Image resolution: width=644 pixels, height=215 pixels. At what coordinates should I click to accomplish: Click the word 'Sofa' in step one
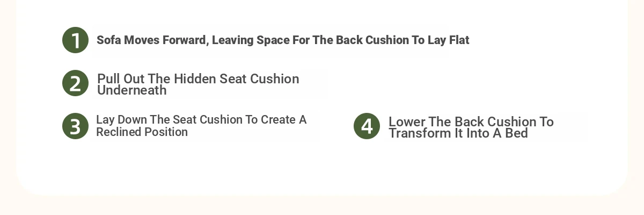coord(109,40)
